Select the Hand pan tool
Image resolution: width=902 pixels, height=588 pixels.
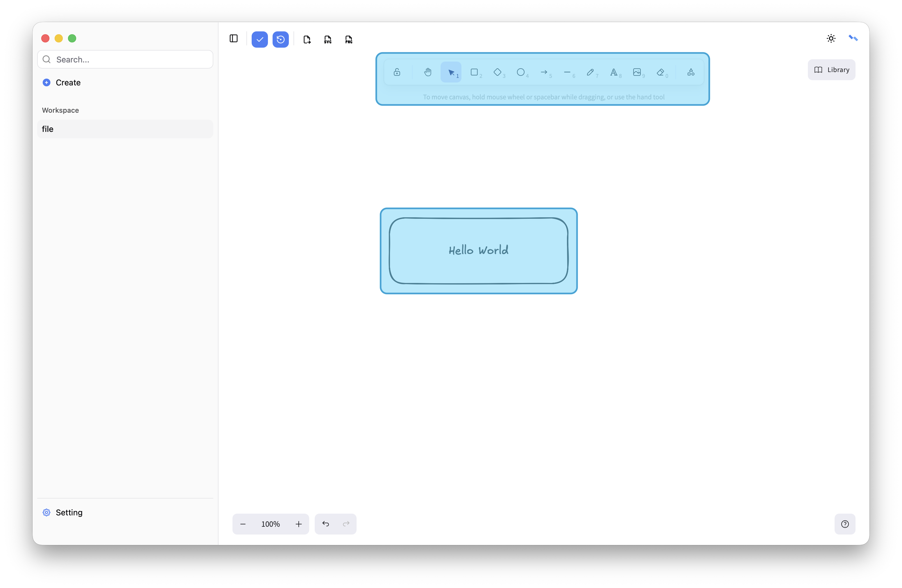coord(427,72)
